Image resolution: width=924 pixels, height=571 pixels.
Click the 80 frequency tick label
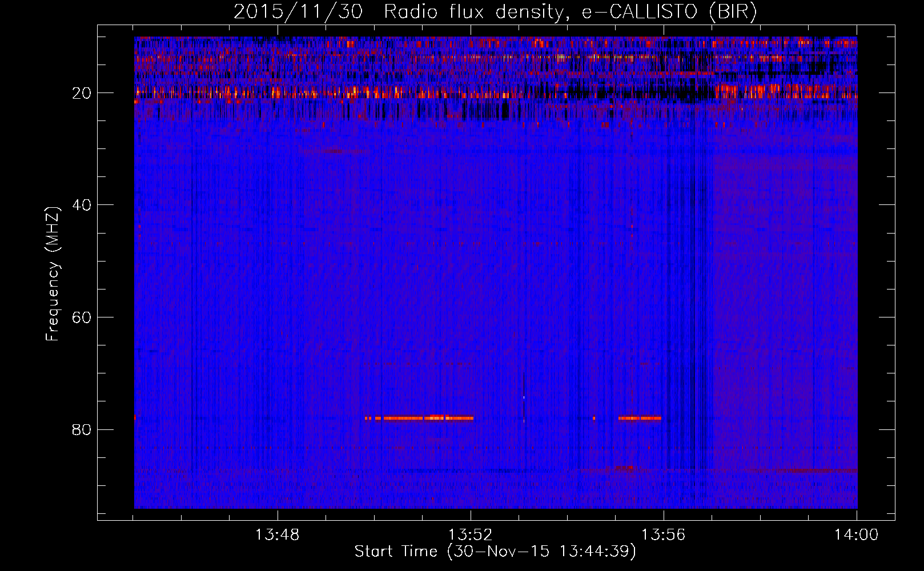coord(82,429)
